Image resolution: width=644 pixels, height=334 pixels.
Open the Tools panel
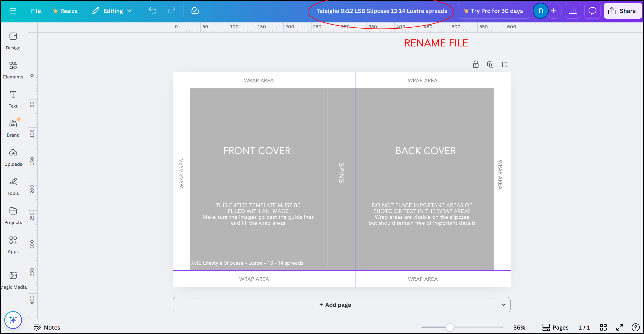pyautogui.click(x=13, y=187)
